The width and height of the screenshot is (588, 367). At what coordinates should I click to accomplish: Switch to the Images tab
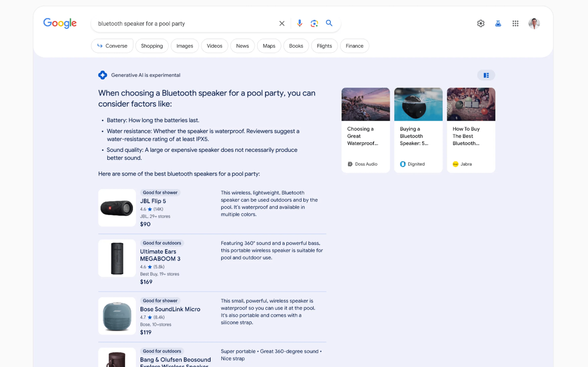[x=185, y=46]
